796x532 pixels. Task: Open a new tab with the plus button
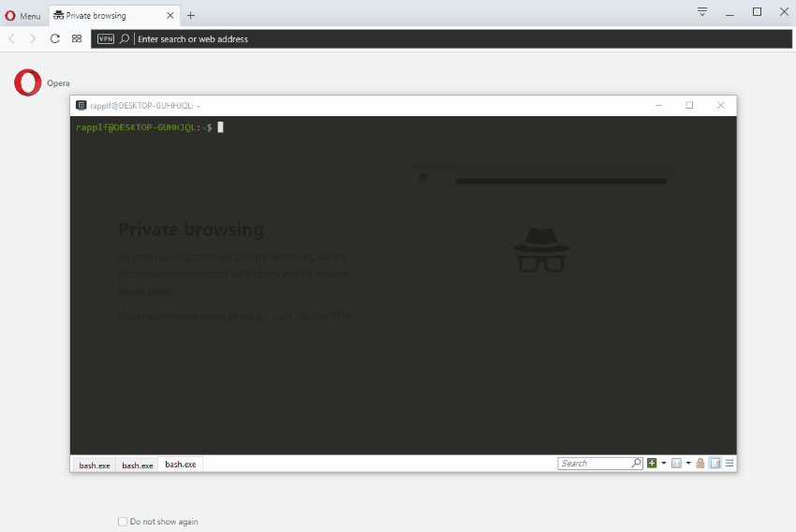(x=191, y=15)
